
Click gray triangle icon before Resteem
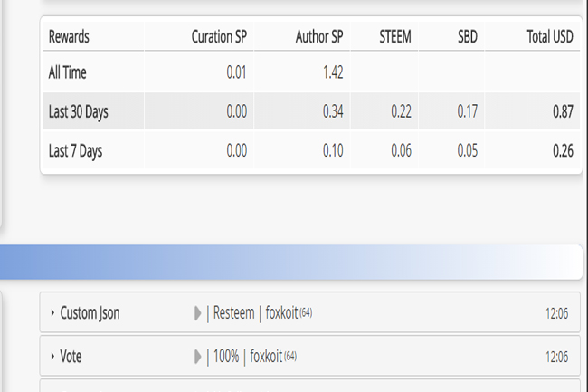tap(198, 313)
